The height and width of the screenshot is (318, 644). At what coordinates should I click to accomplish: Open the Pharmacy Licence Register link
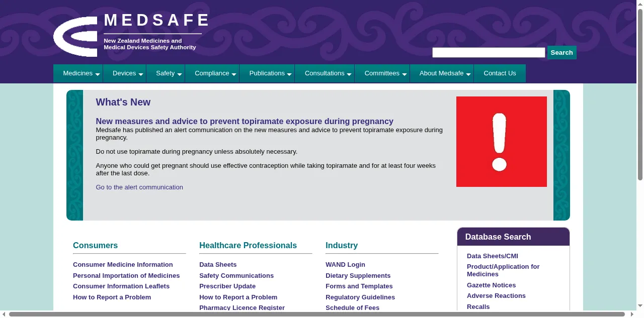click(242, 307)
